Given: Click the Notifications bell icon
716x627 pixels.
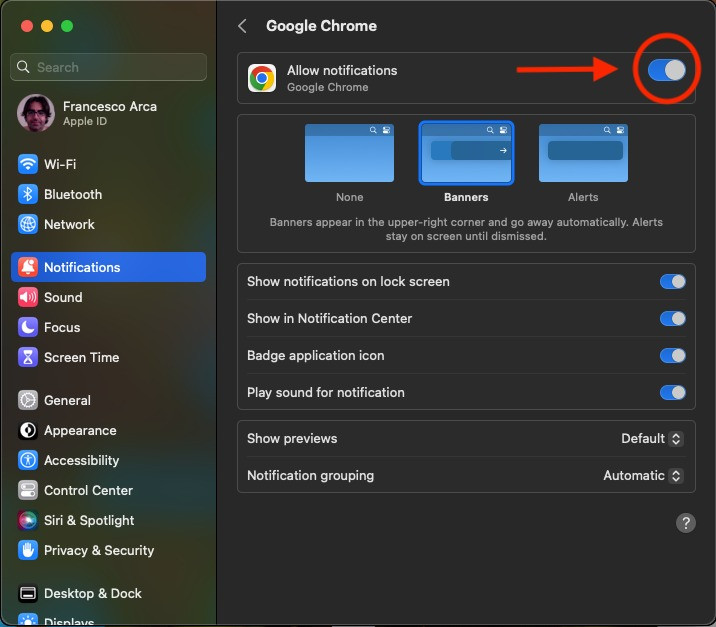Looking at the screenshot, I should pyautogui.click(x=28, y=267).
